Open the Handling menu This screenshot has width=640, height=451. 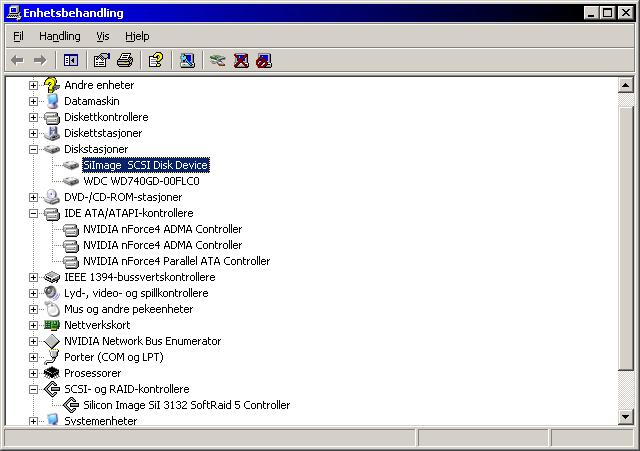[60, 36]
